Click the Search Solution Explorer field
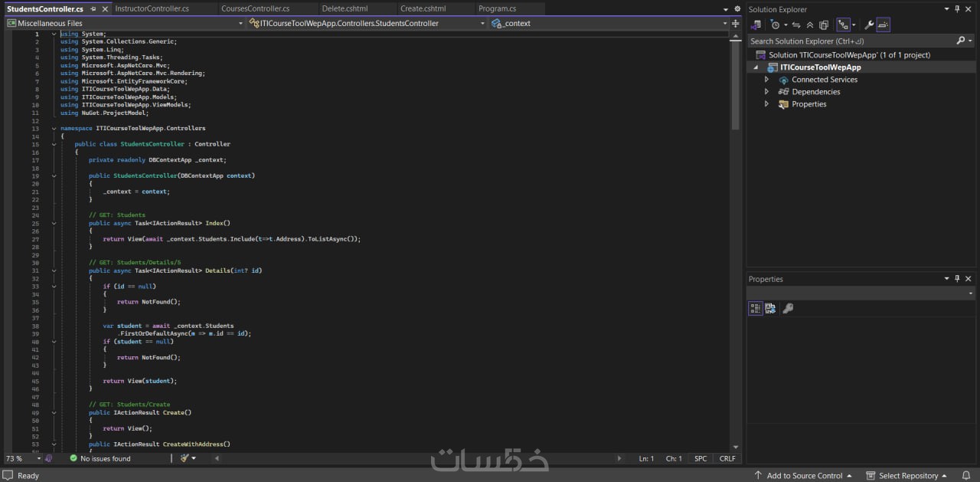 point(851,41)
